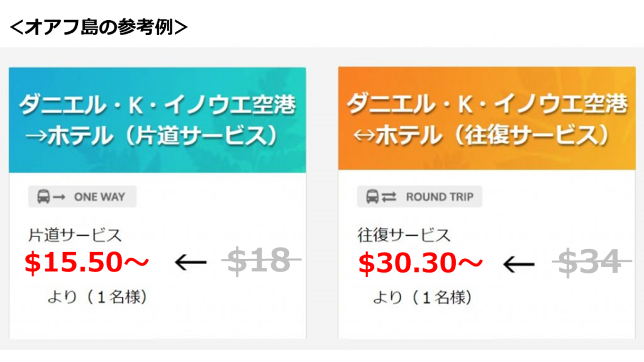Click the one-way arrow icon next to the bus
The width and height of the screenshot is (644, 362).
tap(59, 197)
